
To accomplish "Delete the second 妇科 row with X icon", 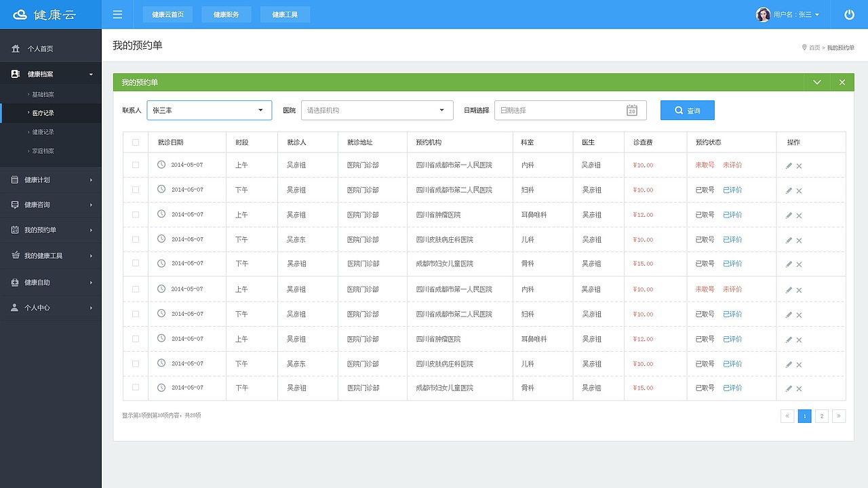I will point(799,315).
